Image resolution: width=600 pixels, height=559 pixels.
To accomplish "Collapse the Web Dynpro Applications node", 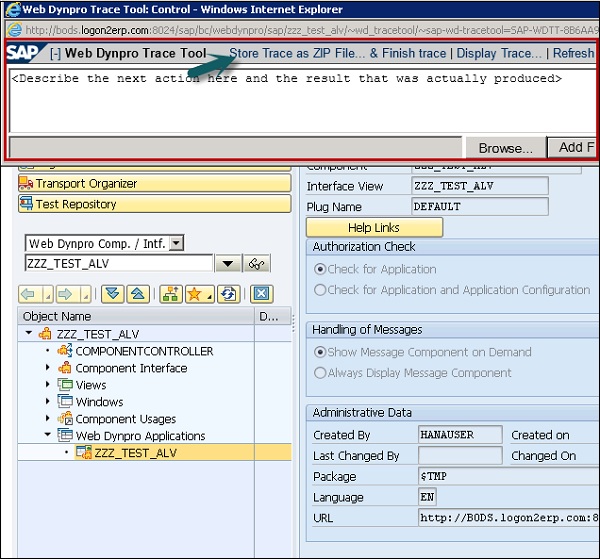I will 47,436.
